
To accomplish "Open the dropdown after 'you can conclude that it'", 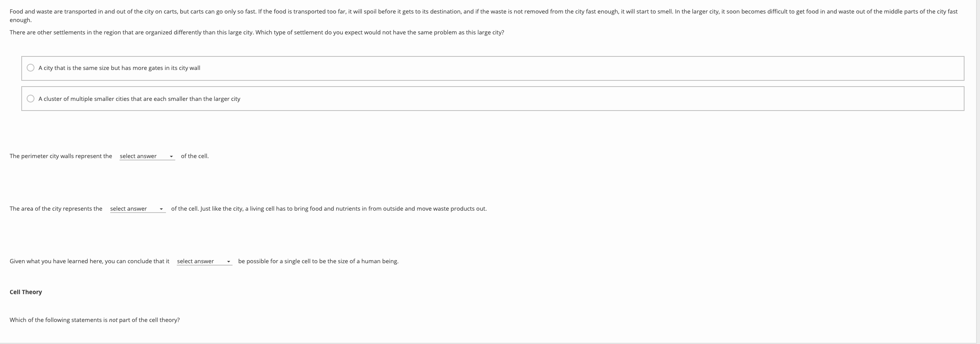I will click(205, 261).
